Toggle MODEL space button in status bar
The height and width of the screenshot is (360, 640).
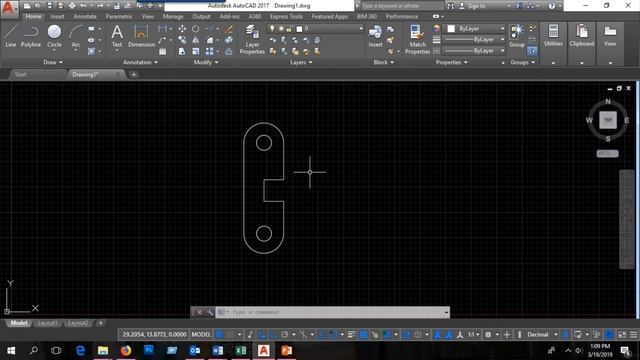coord(201,335)
